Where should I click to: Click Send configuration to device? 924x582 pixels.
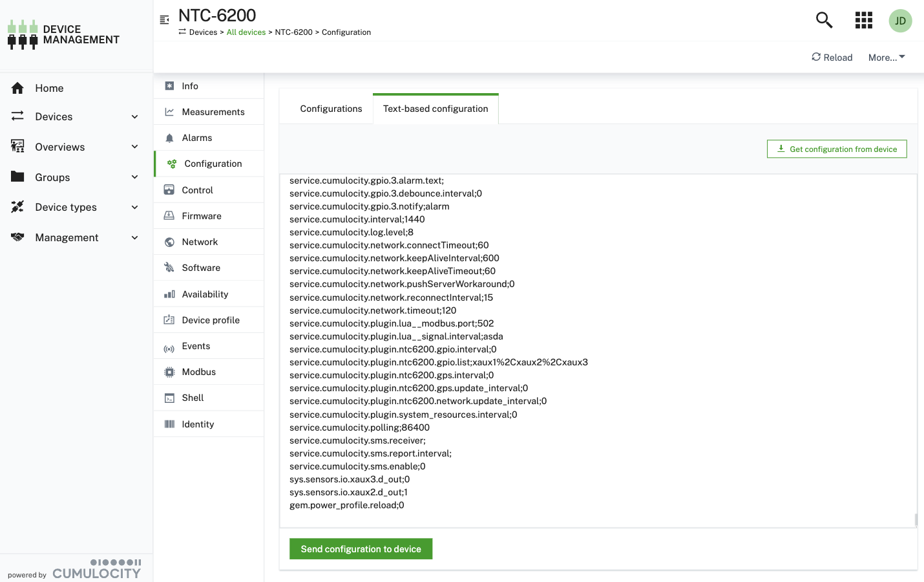click(361, 548)
